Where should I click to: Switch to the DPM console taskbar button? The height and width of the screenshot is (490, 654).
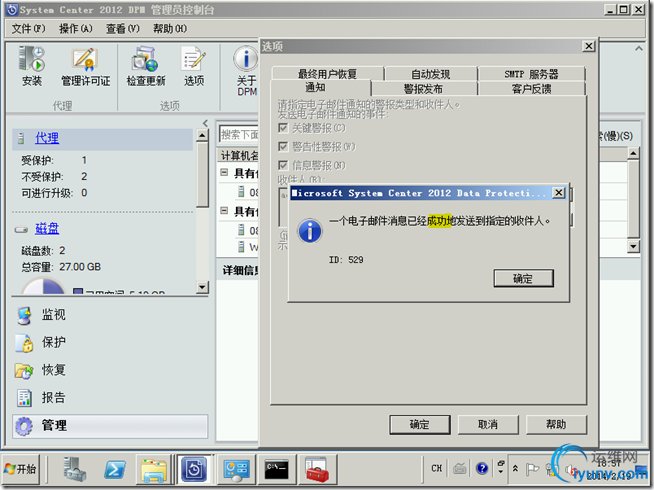point(194,469)
